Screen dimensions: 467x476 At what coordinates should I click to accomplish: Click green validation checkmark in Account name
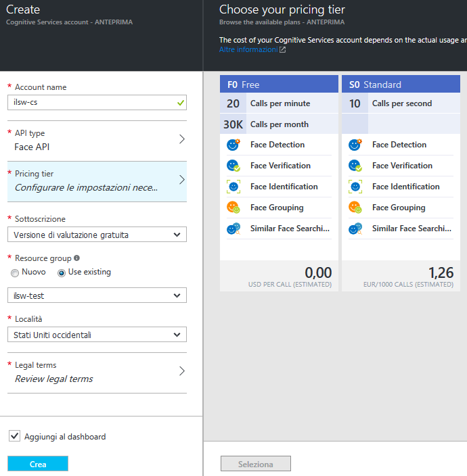(x=181, y=103)
